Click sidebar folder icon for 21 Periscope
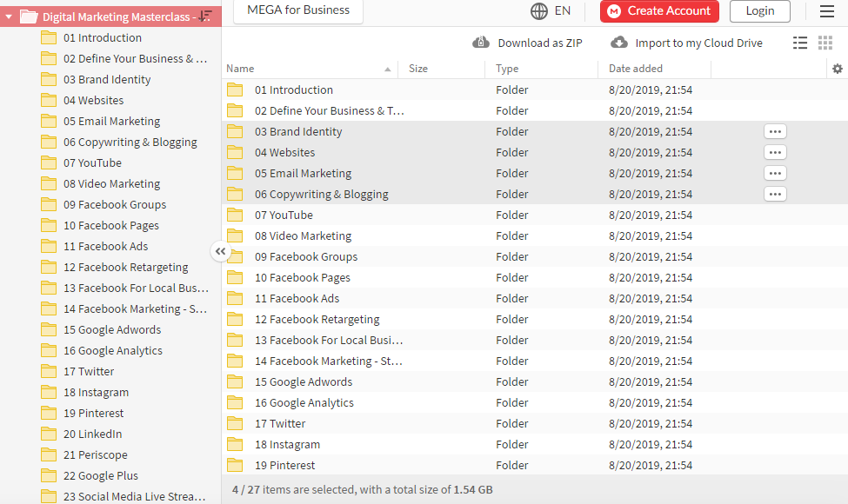The image size is (848, 504). 49,454
